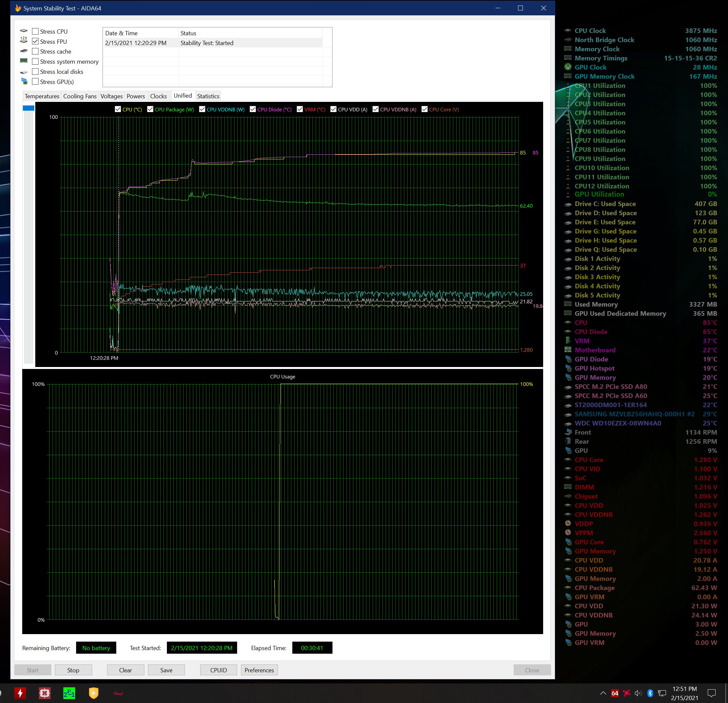Click the red chip taskbar icon

click(x=44, y=693)
